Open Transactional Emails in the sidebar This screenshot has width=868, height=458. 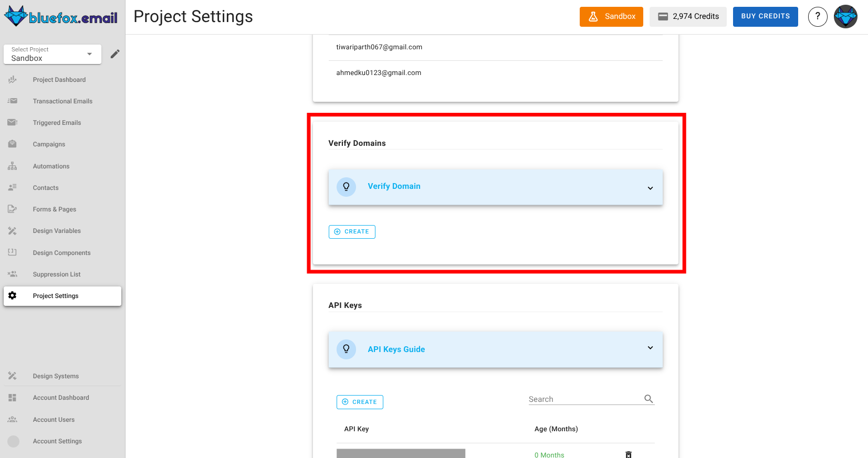click(x=62, y=101)
